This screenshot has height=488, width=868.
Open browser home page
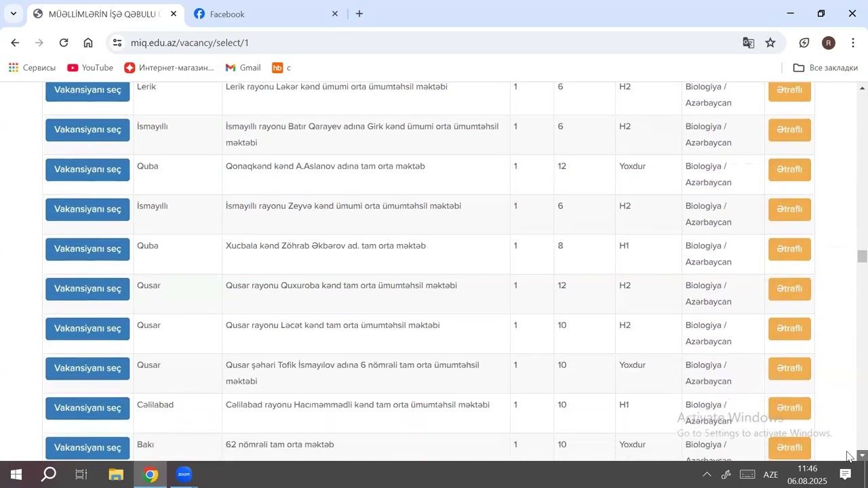pyautogui.click(x=88, y=43)
